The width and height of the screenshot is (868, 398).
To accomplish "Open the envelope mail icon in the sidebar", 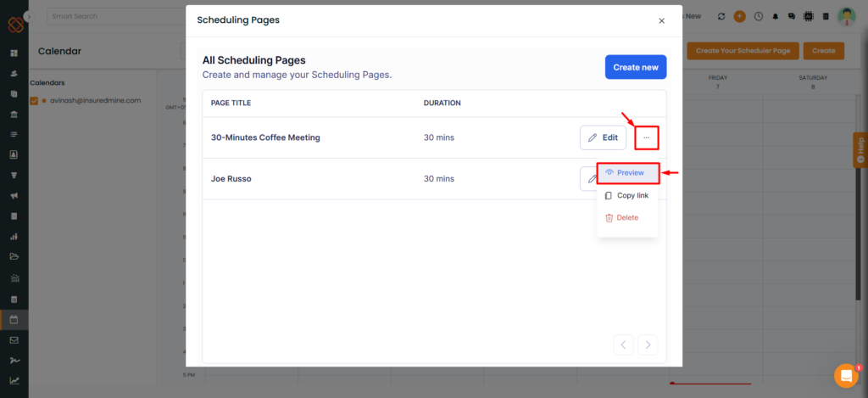I will tap(14, 339).
